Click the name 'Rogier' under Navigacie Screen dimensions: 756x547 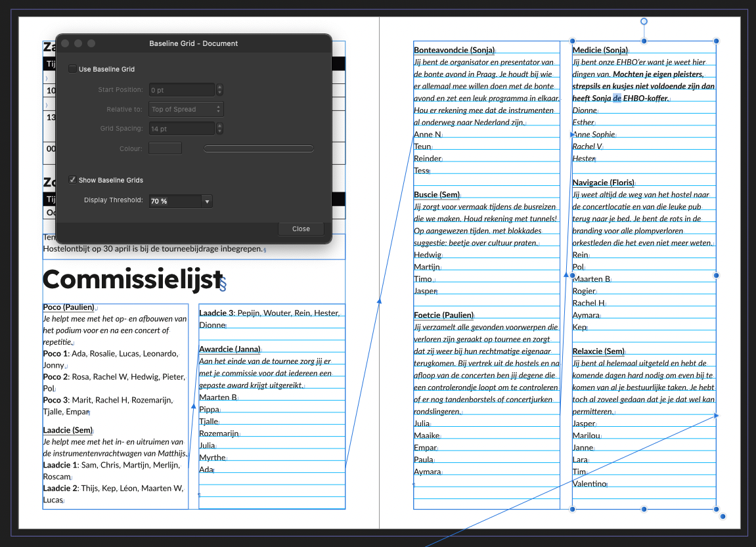pyautogui.click(x=584, y=291)
